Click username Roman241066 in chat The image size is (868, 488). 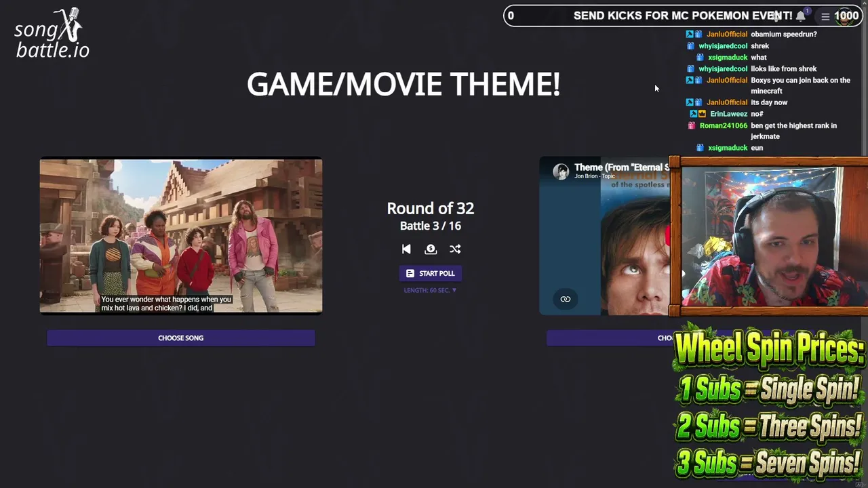724,125
